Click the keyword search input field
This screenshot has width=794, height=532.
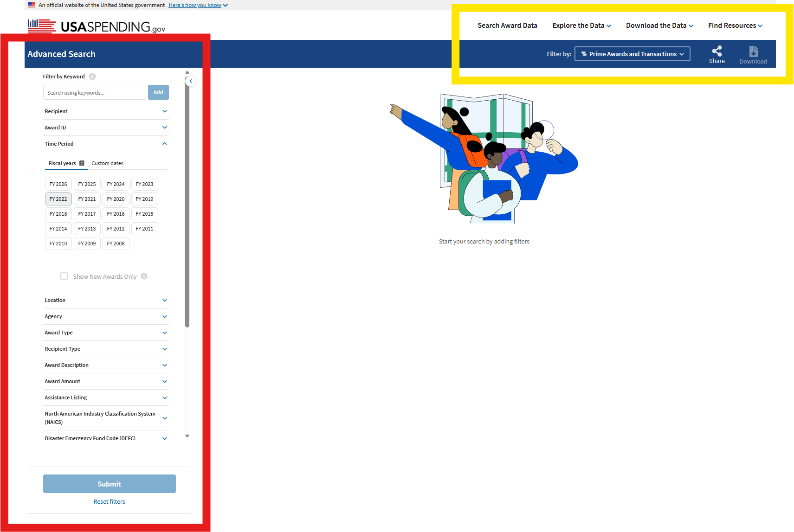pyautogui.click(x=94, y=92)
